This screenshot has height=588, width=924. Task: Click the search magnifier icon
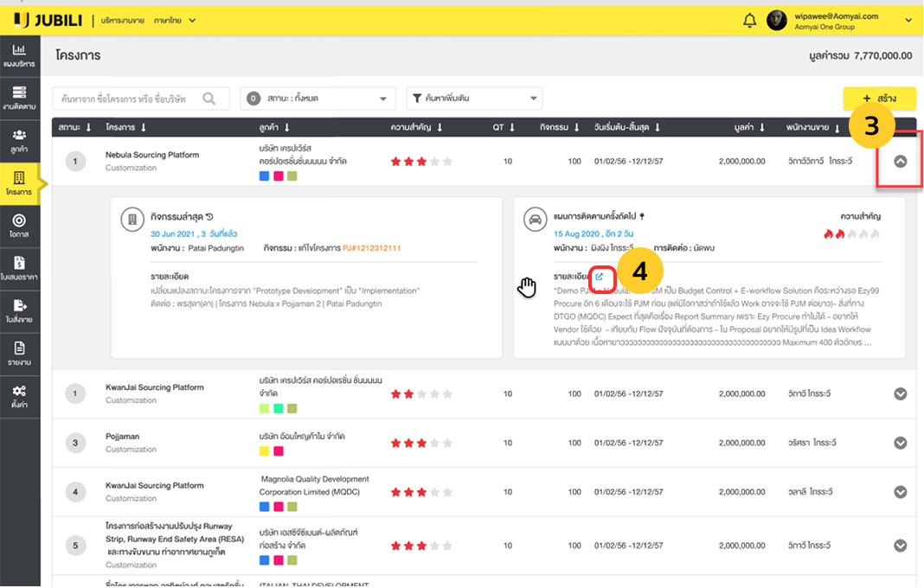point(209,99)
